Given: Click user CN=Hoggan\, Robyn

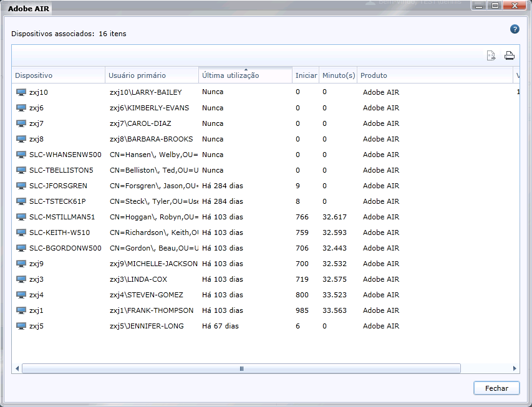Looking at the screenshot, I should (154, 217).
